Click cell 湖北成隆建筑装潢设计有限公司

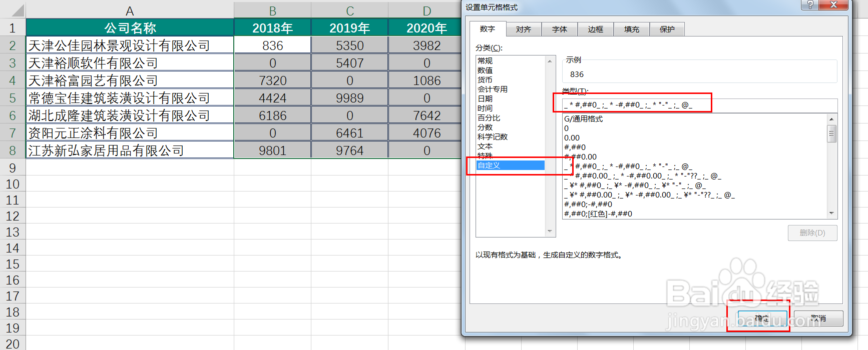[x=130, y=115]
